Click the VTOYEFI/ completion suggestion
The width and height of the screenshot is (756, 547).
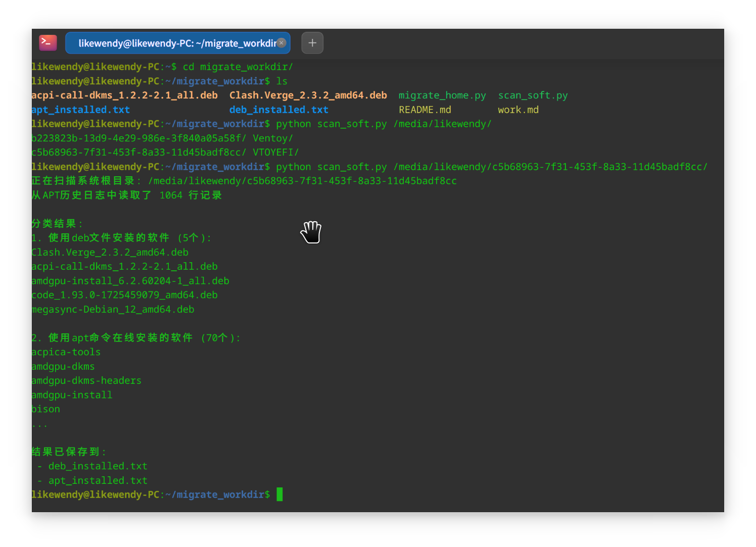(x=276, y=153)
